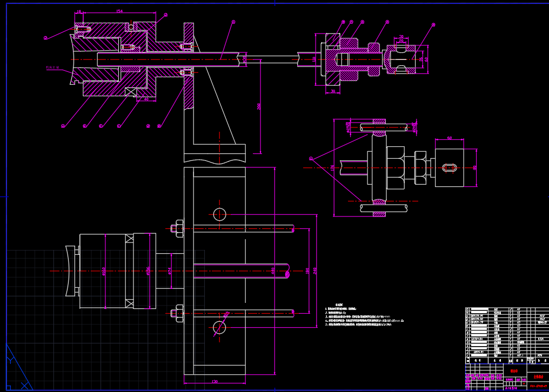Image resolution: width=549 pixels, height=392 pixels.
Task: Select the 200 vertical dimension text
Action: pyautogui.click(x=259, y=106)
